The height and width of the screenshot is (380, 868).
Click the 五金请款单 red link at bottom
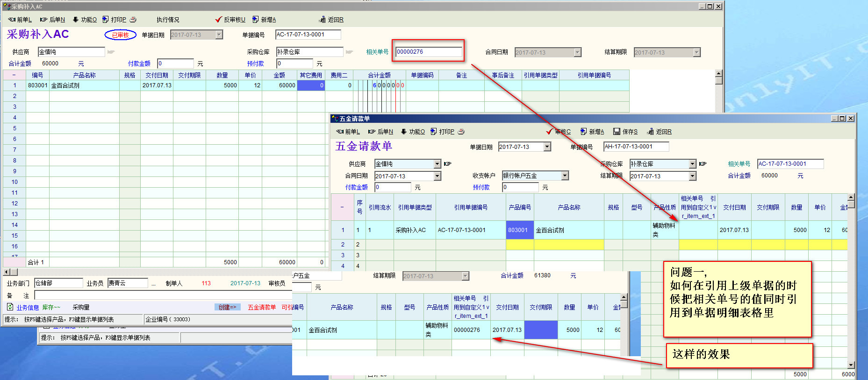tap(261, 307)
